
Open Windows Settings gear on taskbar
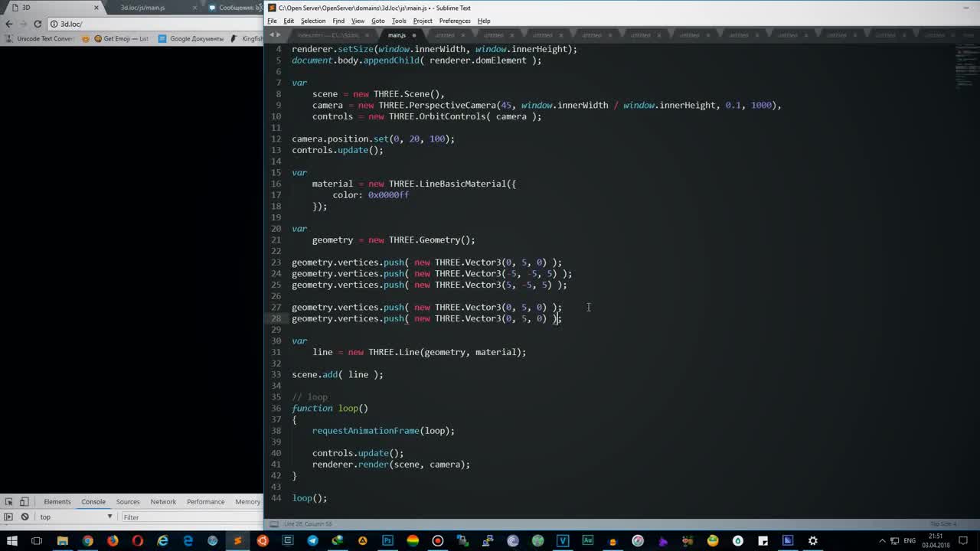click(813, 541)
